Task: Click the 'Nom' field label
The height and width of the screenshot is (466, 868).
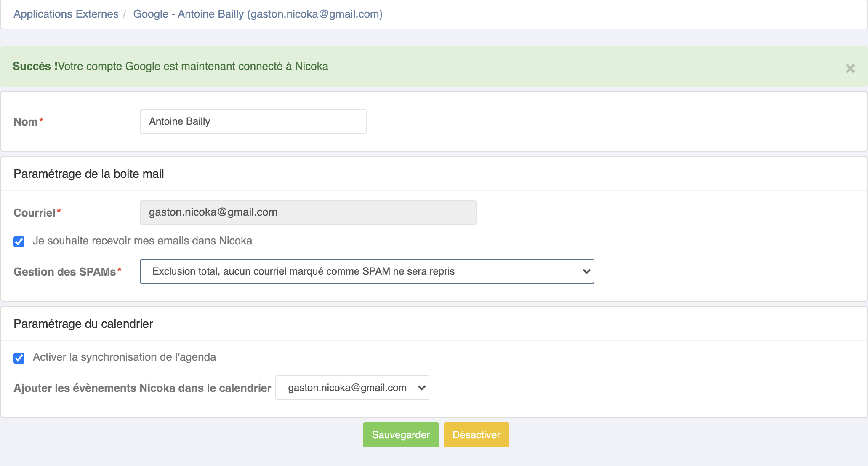Action: coord(26,122)
